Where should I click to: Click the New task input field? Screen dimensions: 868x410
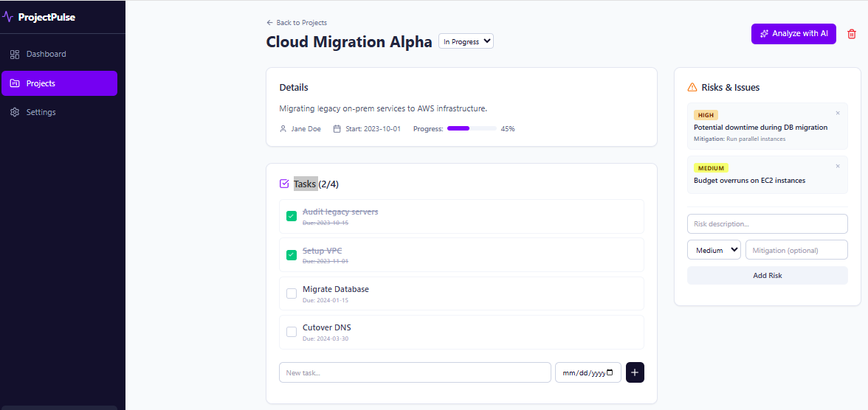[415, 372]
